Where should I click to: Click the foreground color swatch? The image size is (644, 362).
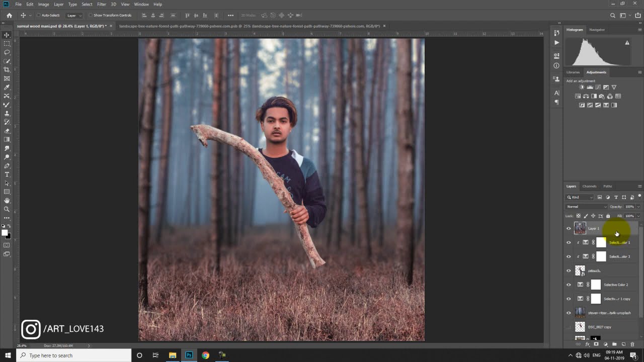5,232
